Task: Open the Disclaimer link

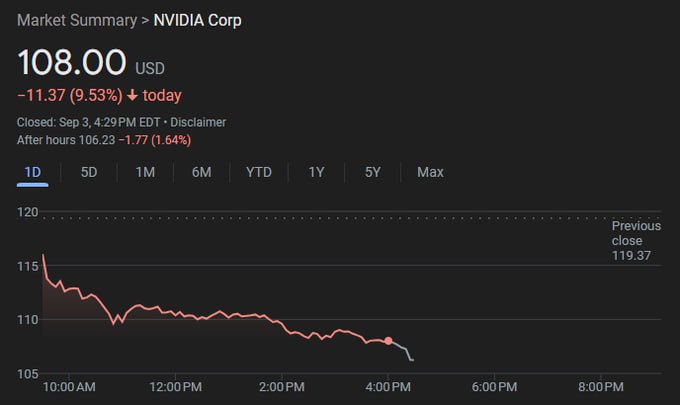Action: pyautogui.click(x=198, y=122)
